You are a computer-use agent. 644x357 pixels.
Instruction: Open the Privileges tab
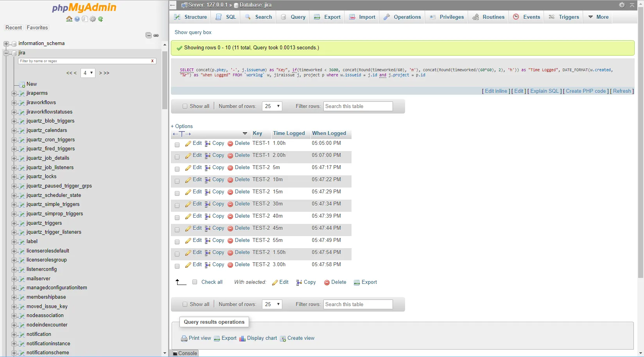447,17
